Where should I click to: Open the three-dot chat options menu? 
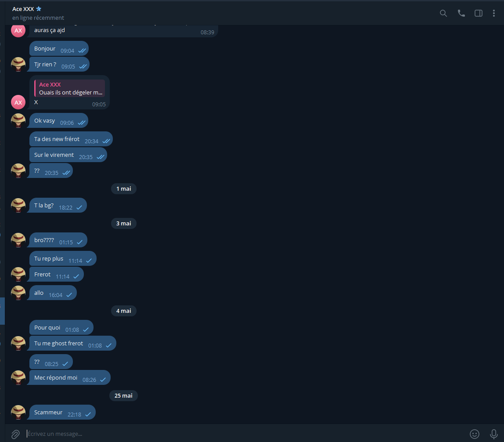coord(494,13)
